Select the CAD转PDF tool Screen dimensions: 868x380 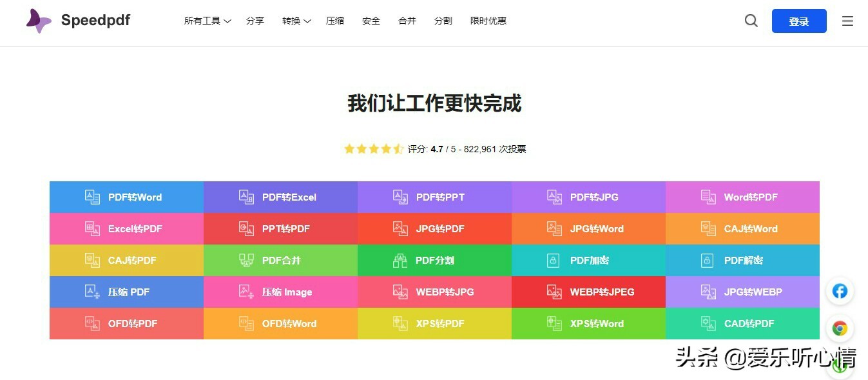click(x=742, y=323)
